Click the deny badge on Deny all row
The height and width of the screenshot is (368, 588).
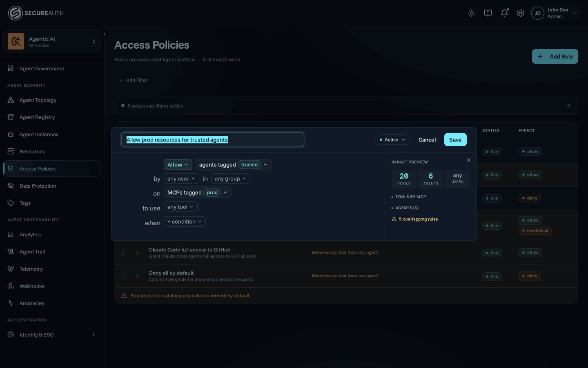click(x=530, y=276)
